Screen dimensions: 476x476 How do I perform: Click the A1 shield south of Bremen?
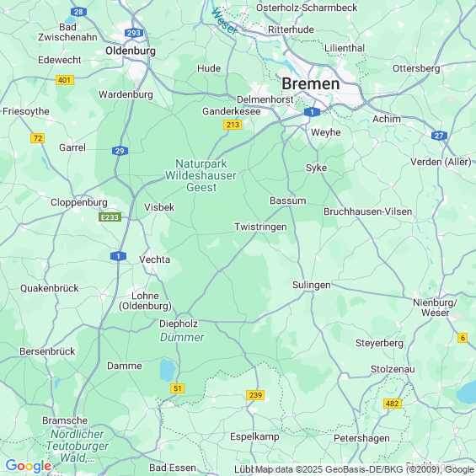312,112
